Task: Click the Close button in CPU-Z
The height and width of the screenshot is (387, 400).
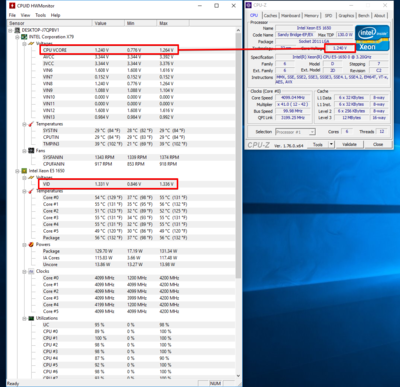Action: 378,145
